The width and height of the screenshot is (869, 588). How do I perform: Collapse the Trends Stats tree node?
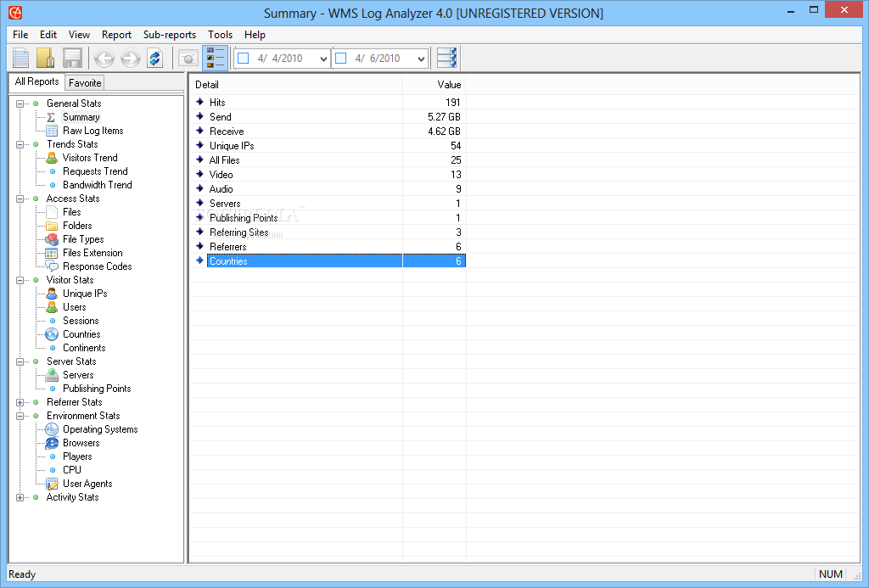click(20, 144)
